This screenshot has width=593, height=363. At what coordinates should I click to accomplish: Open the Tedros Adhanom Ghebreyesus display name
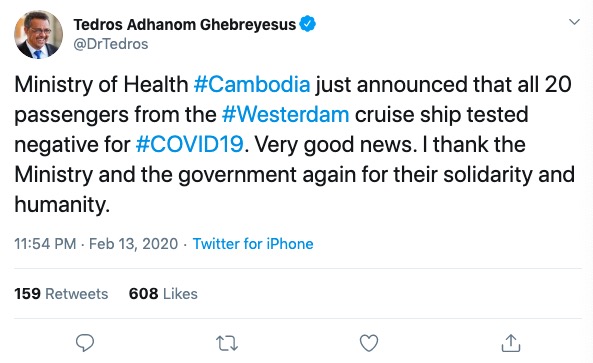click(185, 25)
